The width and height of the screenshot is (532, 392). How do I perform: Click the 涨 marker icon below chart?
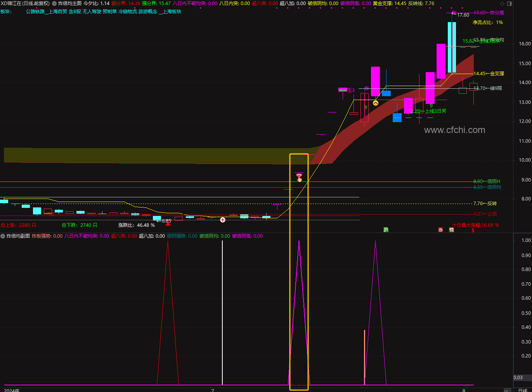(440, 230)
